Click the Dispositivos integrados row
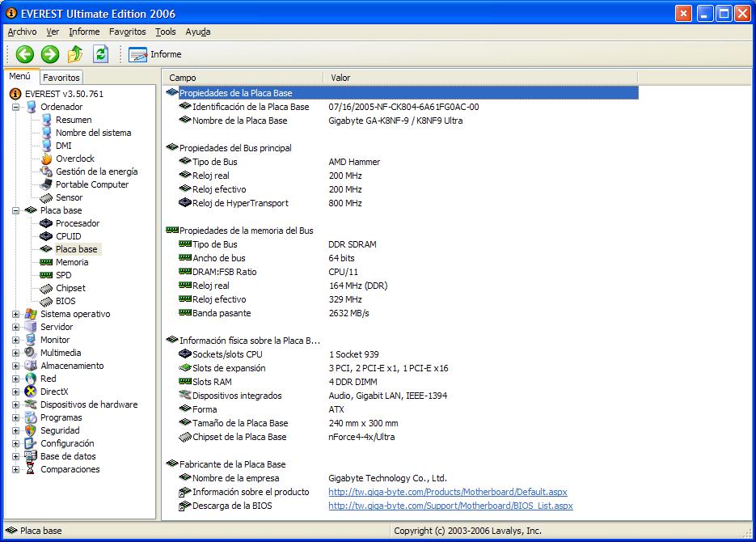 [402, 396]
